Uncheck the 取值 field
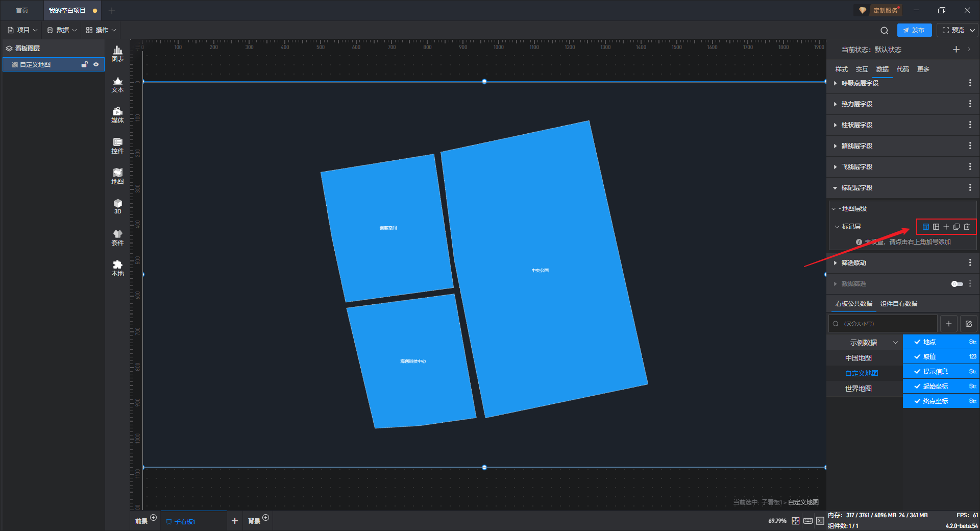The image size is (980, 531). click(917, 357)
